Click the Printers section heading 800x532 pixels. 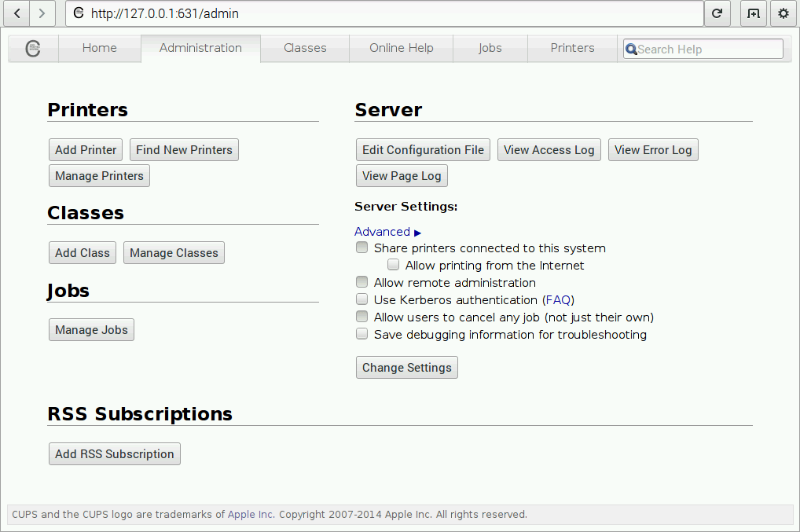point(88,110)
